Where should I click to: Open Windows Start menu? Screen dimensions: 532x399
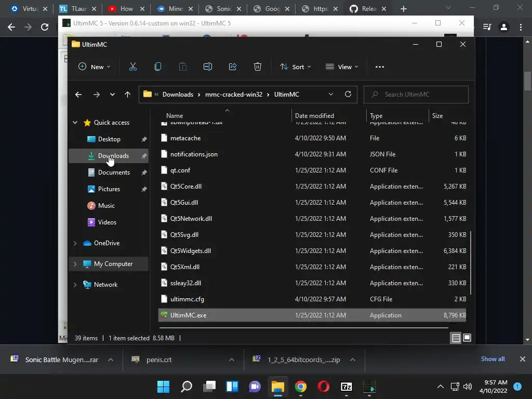coord(163,387)
